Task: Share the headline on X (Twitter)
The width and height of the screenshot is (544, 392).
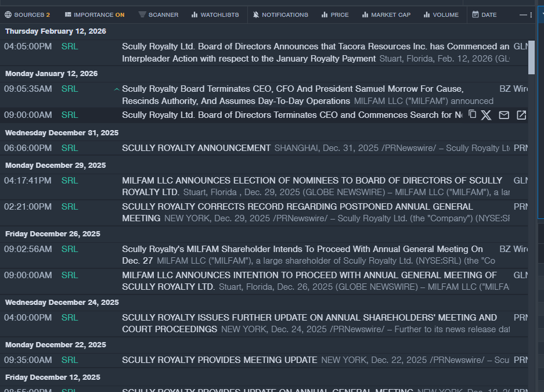Action: pos(487,115)
